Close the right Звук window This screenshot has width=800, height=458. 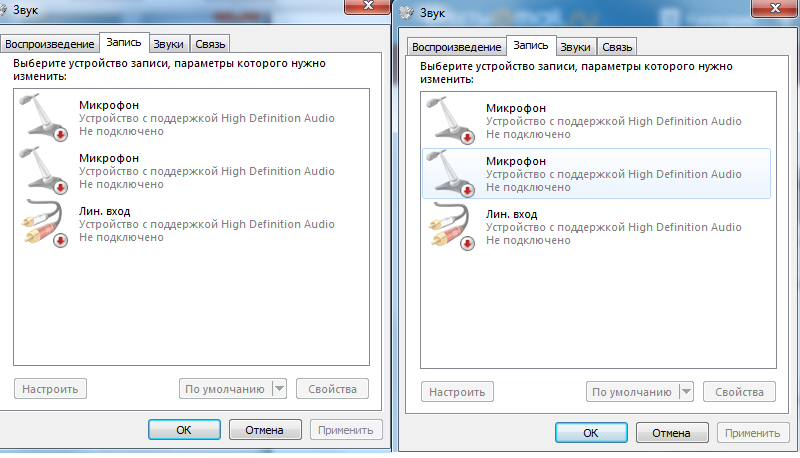tap(774, 8)
